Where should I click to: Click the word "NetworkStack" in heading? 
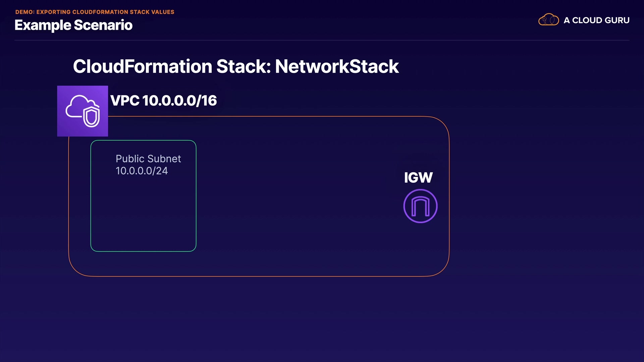coord(337,66)
